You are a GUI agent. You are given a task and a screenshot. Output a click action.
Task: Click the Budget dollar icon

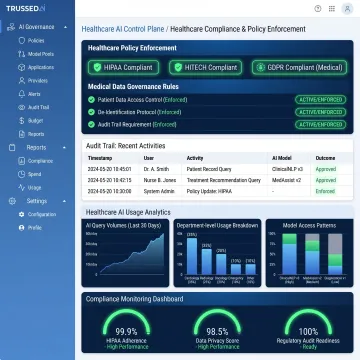coord(22,121)
